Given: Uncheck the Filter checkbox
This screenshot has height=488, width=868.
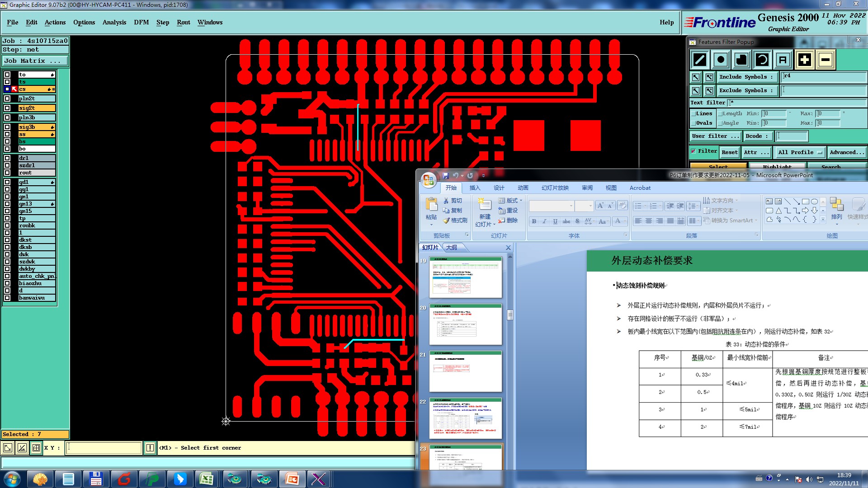Looking at the screenshot, I should (693, 151).
